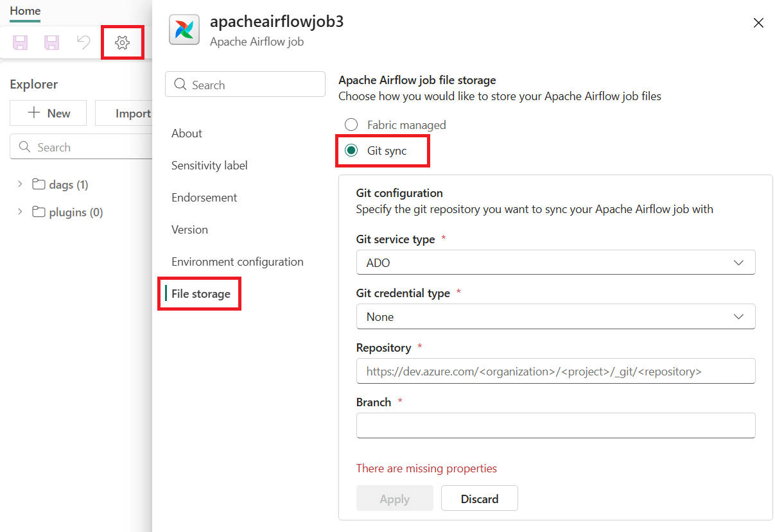Click the Discard button

(x=480, y=499)
